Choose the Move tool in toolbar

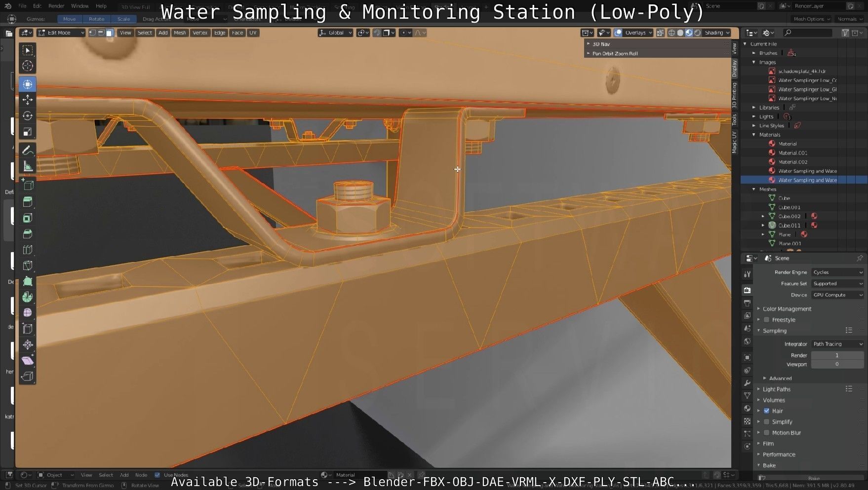click(28, 100)
